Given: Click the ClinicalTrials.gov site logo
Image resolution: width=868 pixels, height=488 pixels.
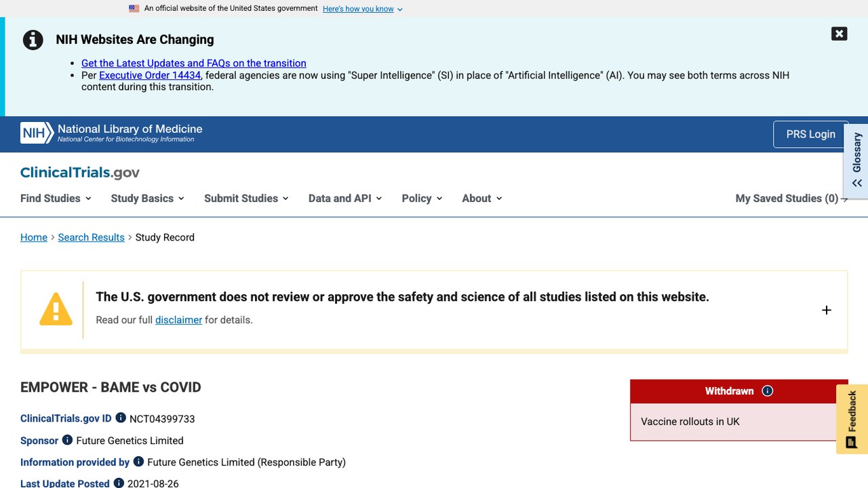Looking at the screenshot, I should coord(80,173).
